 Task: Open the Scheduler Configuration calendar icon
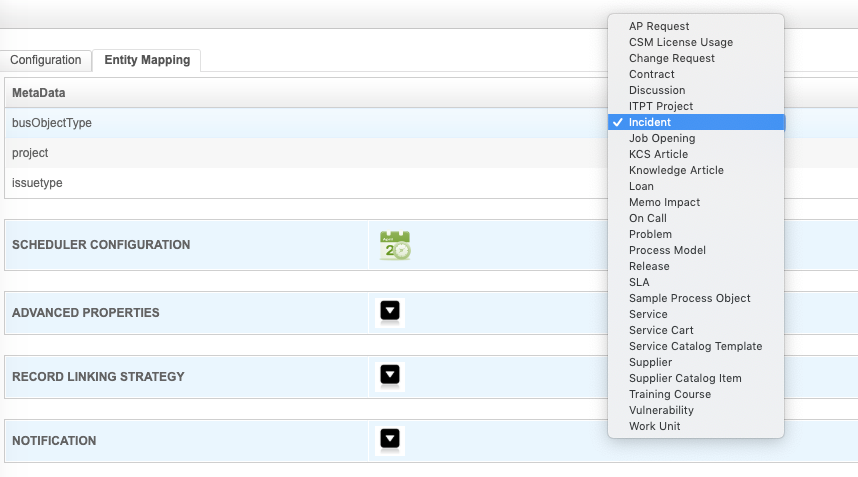tap(395, 245)
